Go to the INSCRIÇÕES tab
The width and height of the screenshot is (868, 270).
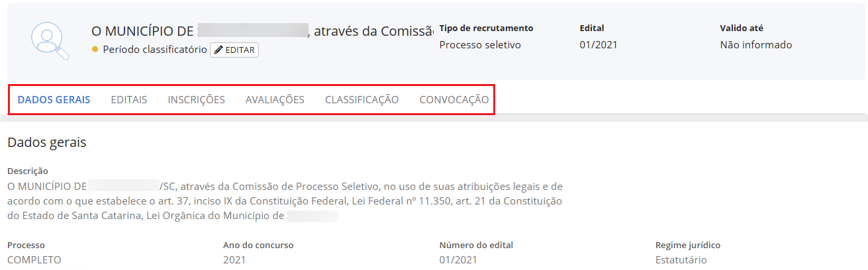click(196, 100)
